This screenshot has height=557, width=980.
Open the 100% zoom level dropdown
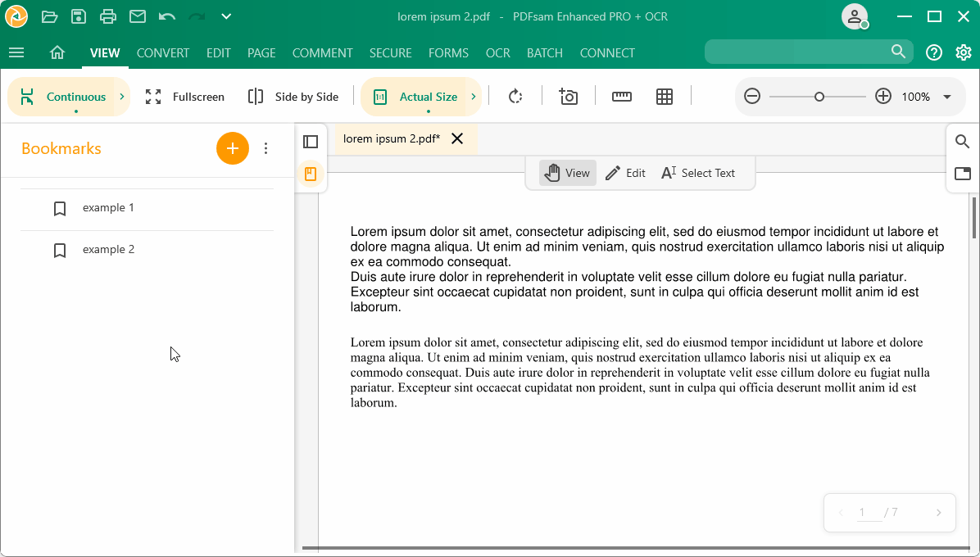[947, 96]
